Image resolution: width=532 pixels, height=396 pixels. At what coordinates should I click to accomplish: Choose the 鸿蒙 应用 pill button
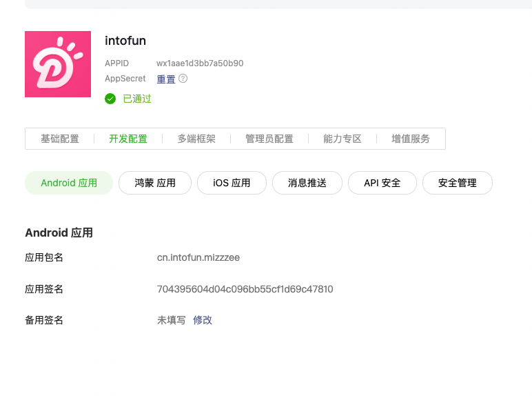155,183
